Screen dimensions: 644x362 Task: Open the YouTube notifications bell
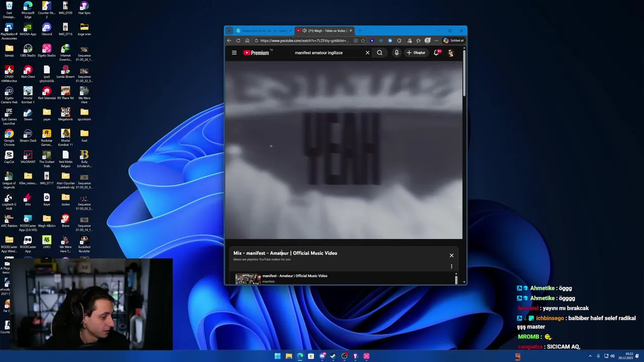pos(437,53)
